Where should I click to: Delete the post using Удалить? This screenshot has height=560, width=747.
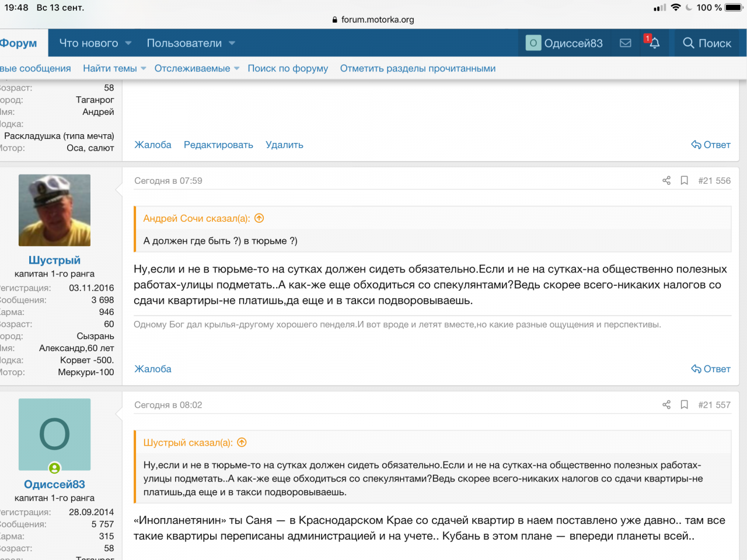tap(284, 145)
